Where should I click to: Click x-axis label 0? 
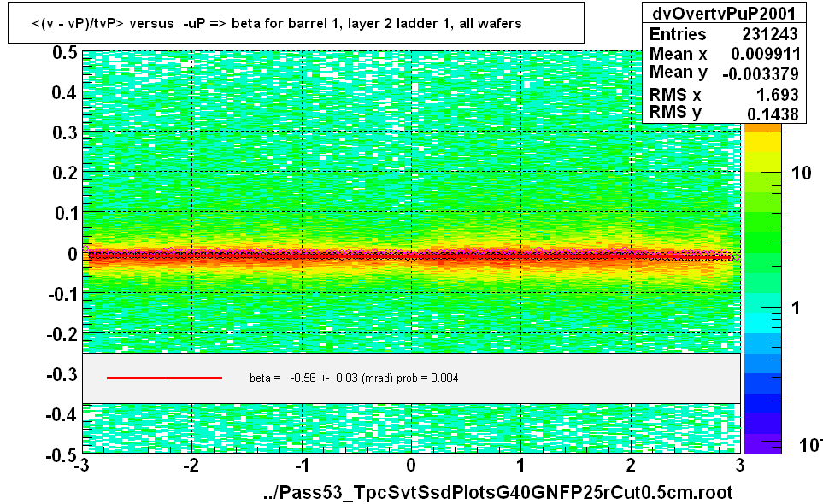pos(411,466)
